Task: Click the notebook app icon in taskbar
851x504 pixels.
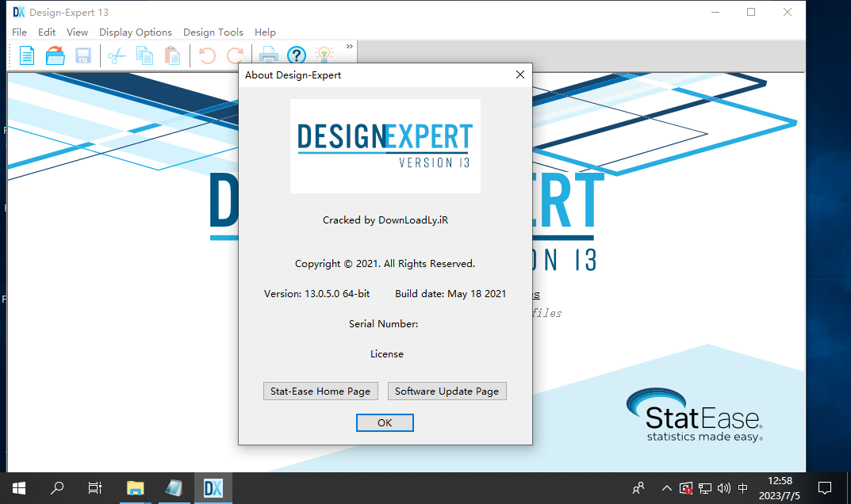Action: [174, 488]
